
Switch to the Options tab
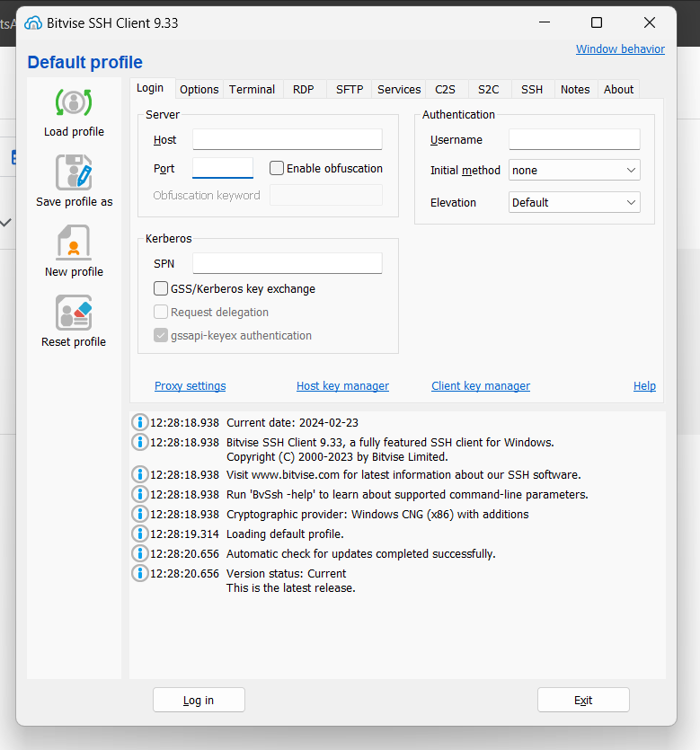tap(199, 90)
